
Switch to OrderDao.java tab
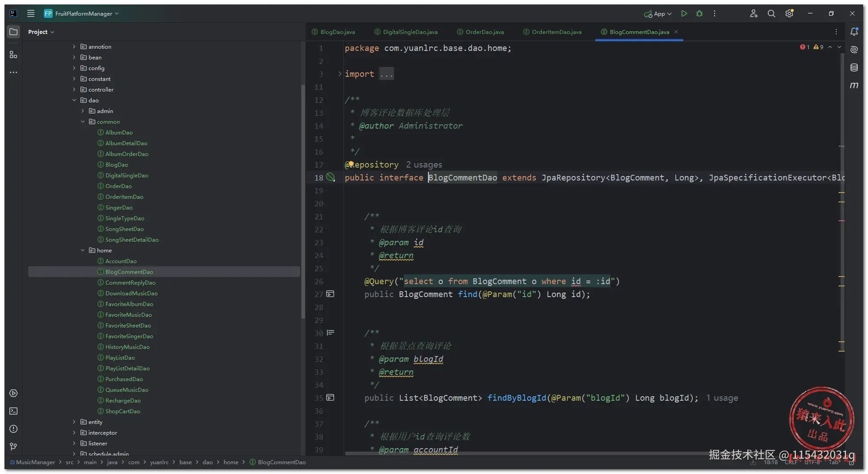[480, 32]
